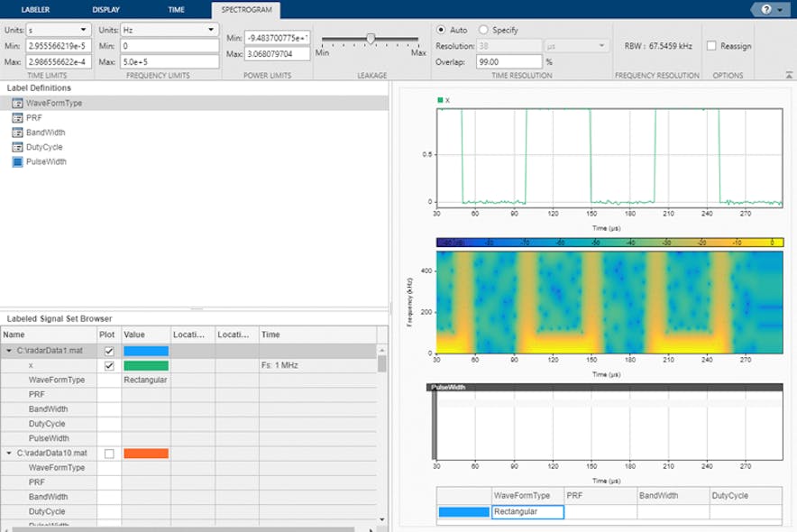This screenshot has height=532, width=797.
Task: Click the DutyCycle label definition icon
Action: coord(17,147)
